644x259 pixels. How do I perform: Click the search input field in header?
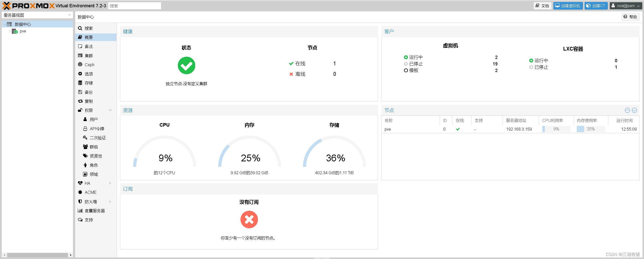tap(134, 6)
